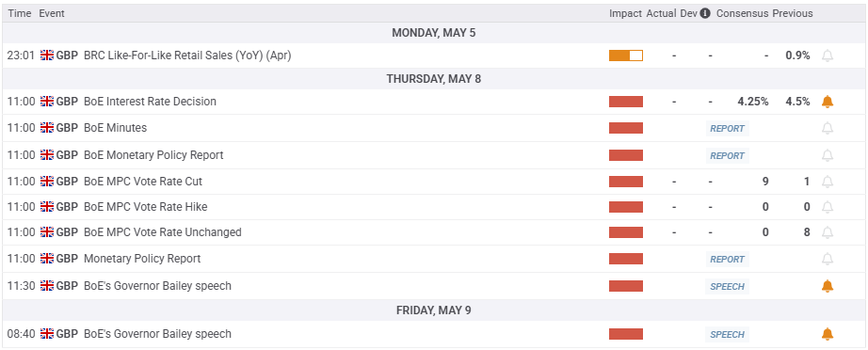Click bell icon for BoE Monetary Policy Report

click(827, 155)
